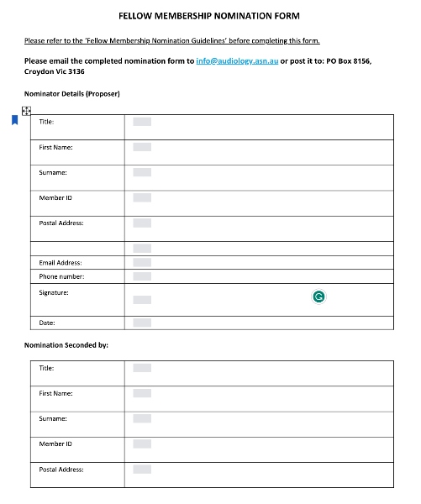This screenshot has height=504, width=421.
Task: Select the Phone number form field
Action: click(x=142, y=276)
